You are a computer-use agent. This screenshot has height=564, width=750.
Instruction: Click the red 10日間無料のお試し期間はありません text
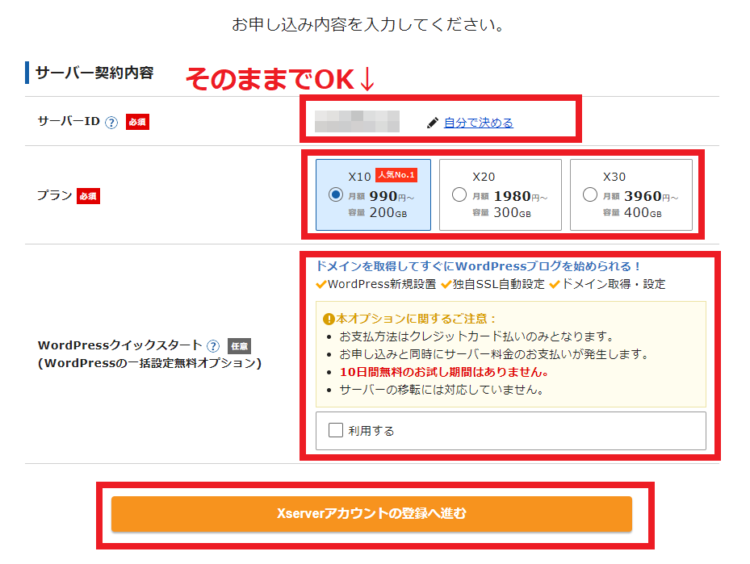coord(444,372)
